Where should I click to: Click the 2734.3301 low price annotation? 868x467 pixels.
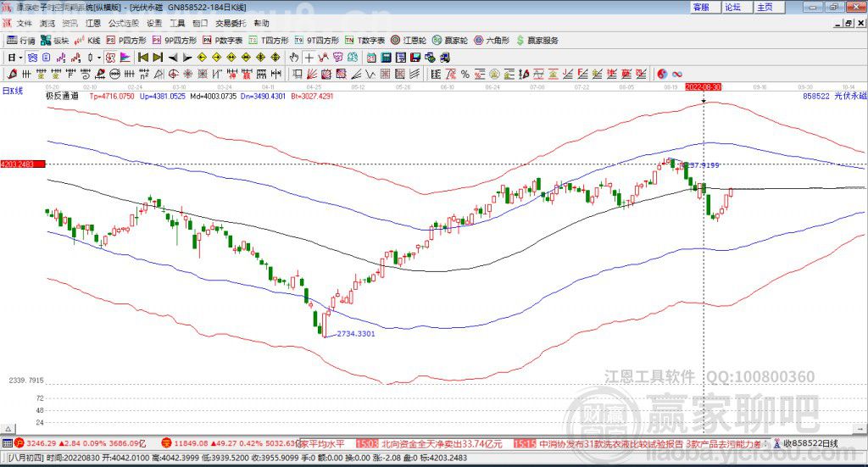tap(355, 334)
